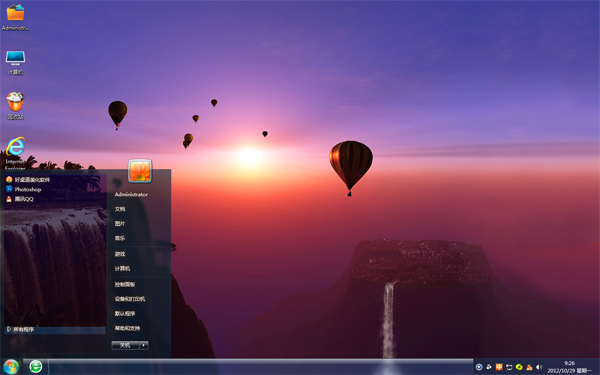Open Administrator personal folder link
This screenshot has width=600, height=375.
[x=131, y=194]
